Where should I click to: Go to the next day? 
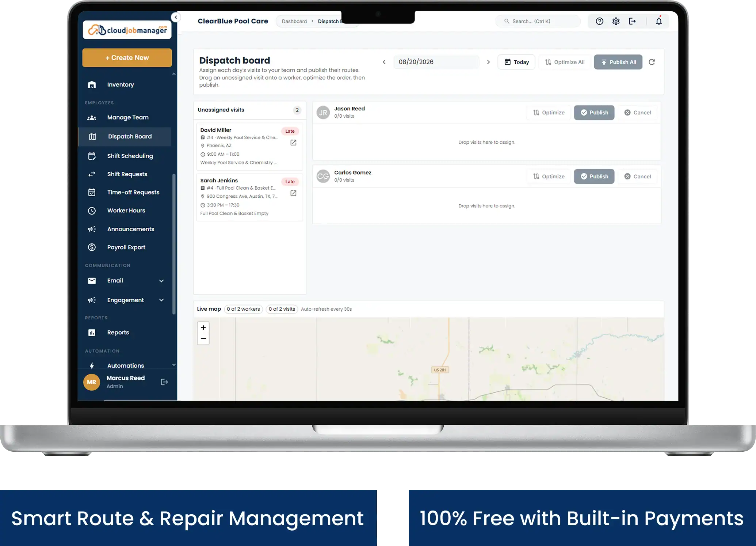pyautogui.click(x=488, y=62)
